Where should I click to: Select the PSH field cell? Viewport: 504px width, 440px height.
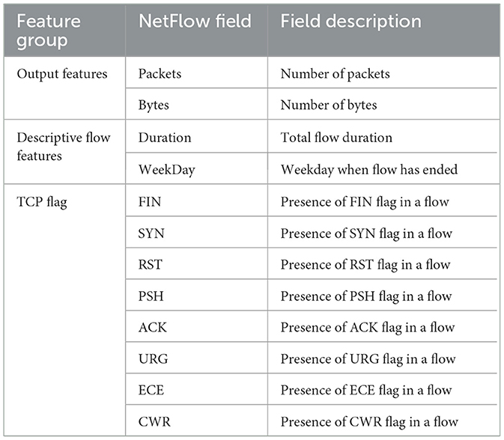coord(151,296)
